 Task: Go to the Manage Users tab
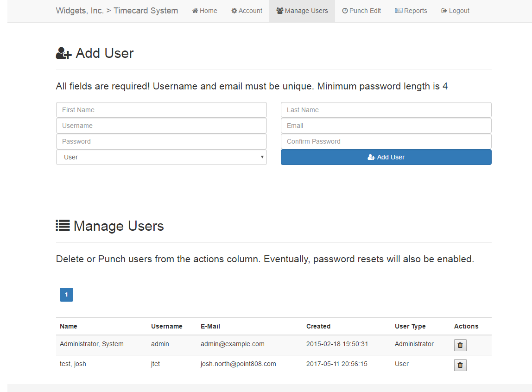click(302, 11)
